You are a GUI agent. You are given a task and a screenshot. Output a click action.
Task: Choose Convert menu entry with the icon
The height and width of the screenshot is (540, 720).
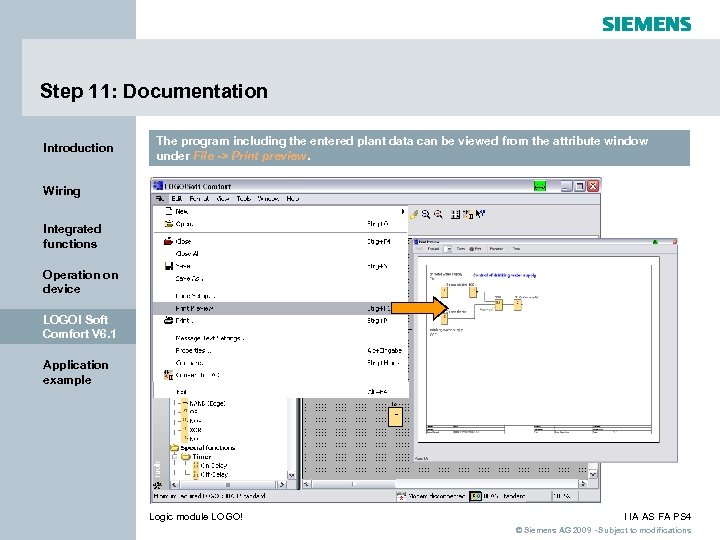point(280,375)
